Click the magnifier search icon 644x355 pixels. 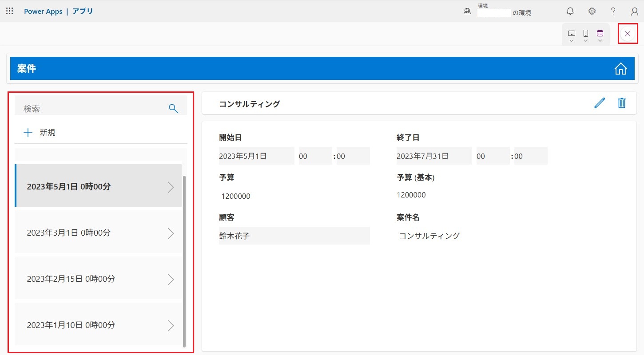click(173, 108)
